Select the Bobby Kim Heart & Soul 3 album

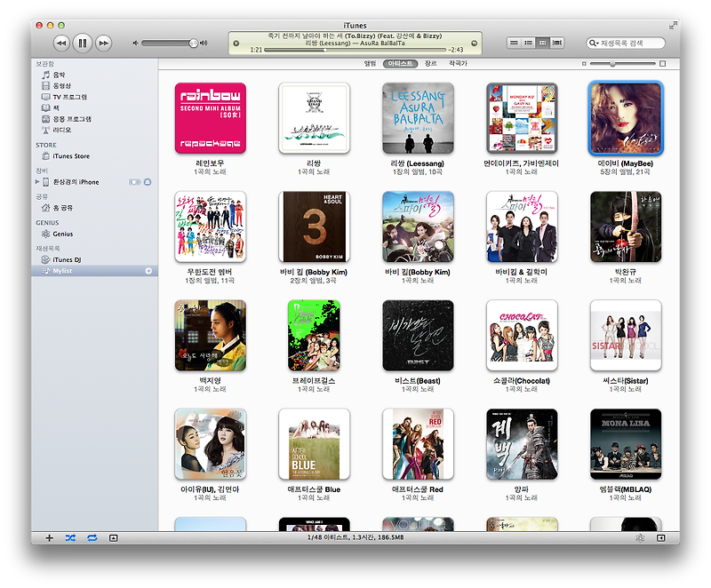pyautogui.click(x=314, y=226)
